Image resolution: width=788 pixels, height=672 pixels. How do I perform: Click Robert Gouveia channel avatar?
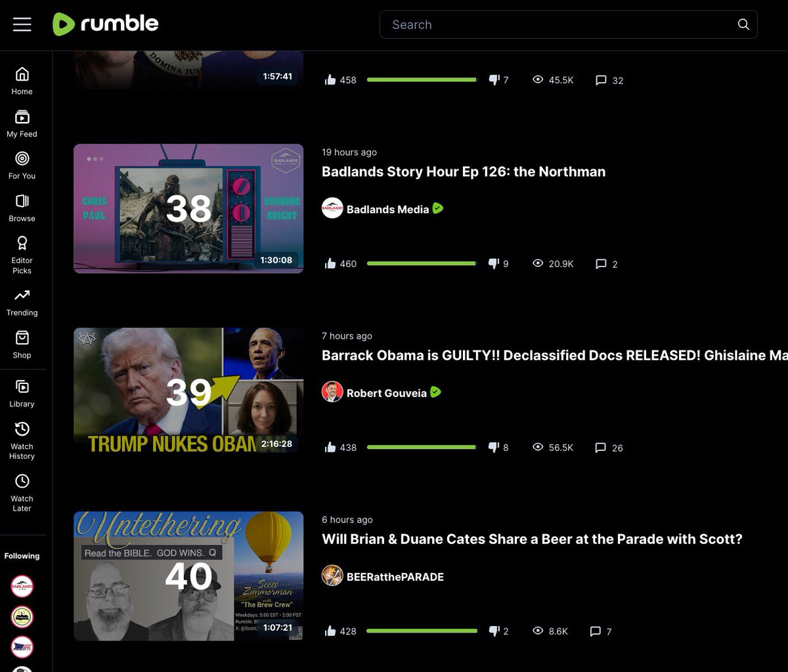[x=332, y=392]
